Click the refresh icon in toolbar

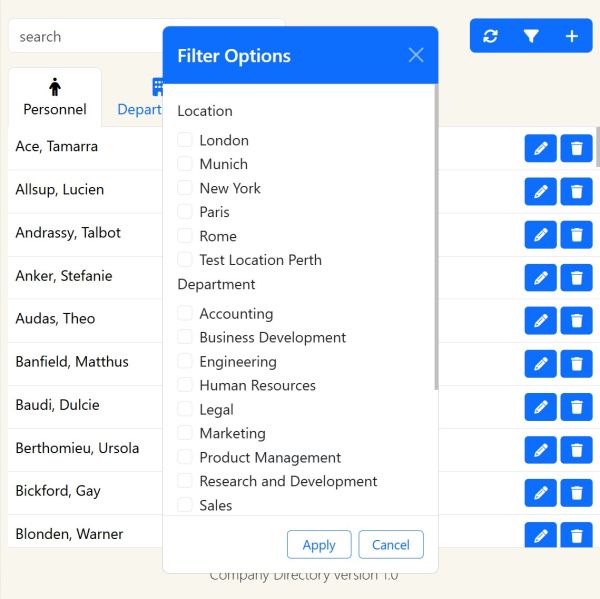490,36
